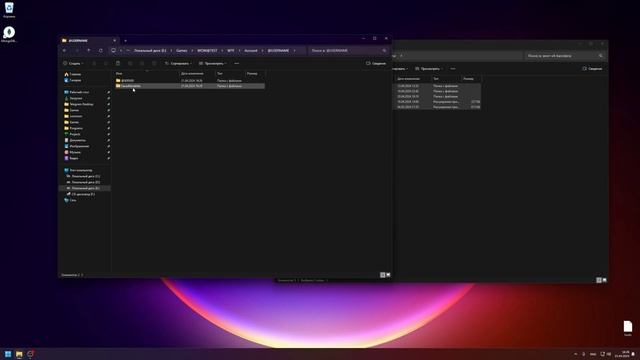
Task: Open Просмотреть dropdown in back Explorer window
Action: click(429, 69)
